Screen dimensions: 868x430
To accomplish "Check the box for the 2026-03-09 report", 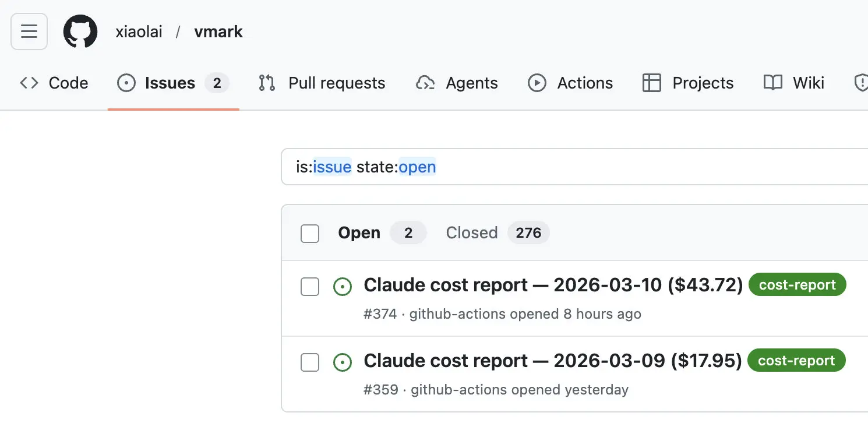I will click(310, 362).
